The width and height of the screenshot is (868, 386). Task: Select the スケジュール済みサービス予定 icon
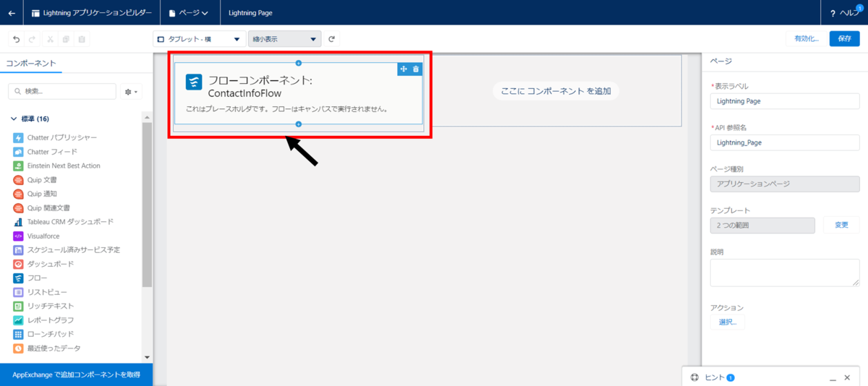coord(19,249)
